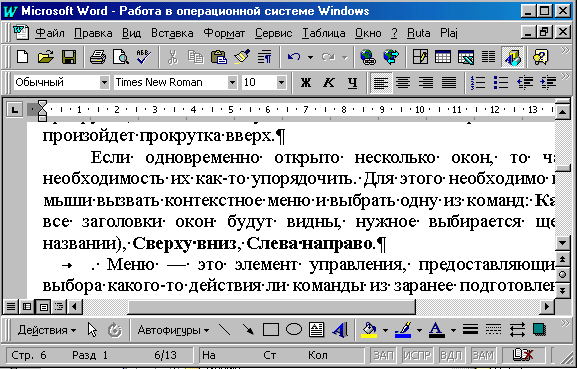This screenshot has width=577, height=369.
Task: Align the text to the right
Action: coord(426,82)
